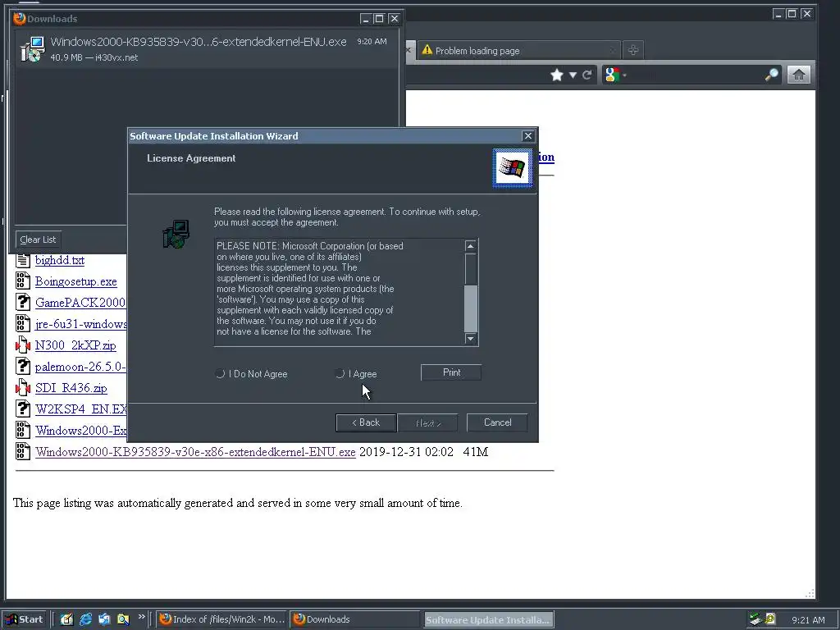This screenshot has width=840, height=630.
Task: Click the binary icon beside jre-6u31-windows
Action: tap(22, 323)
